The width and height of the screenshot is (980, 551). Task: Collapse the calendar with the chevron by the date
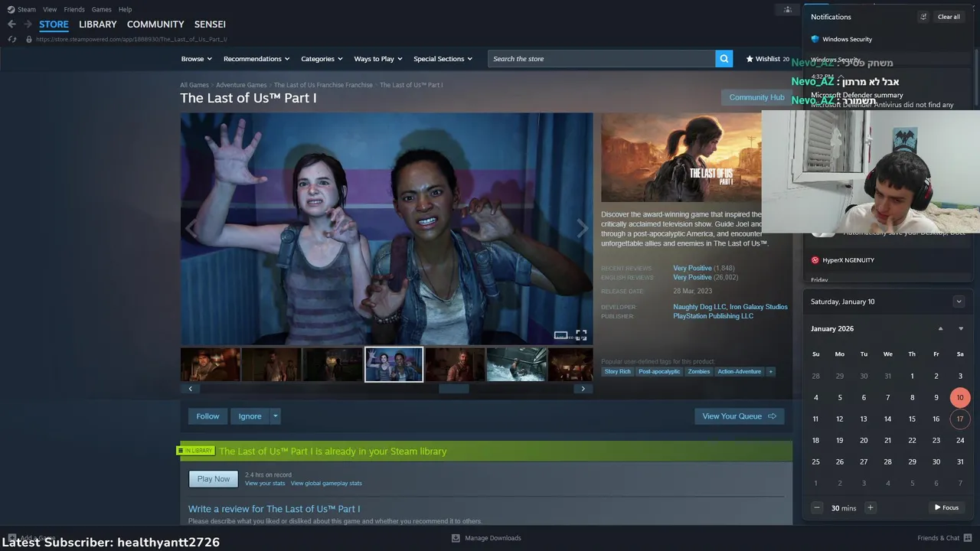pos(959,302)
